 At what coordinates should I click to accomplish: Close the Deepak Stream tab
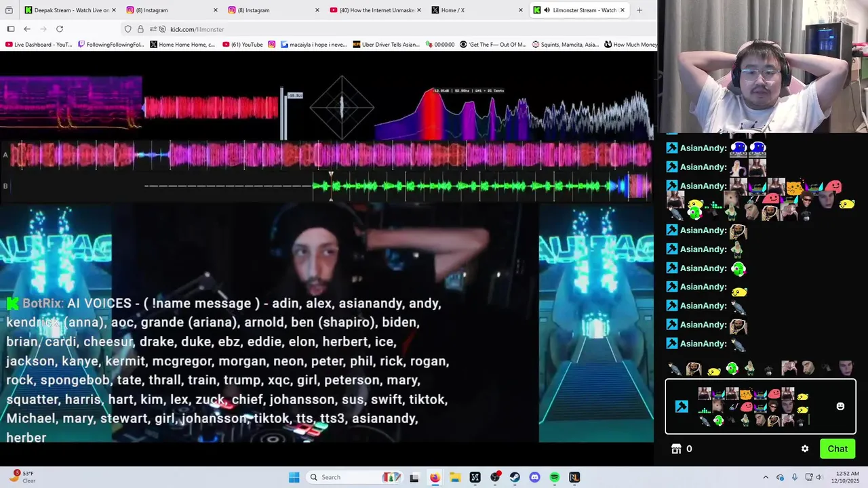(113, 10)
